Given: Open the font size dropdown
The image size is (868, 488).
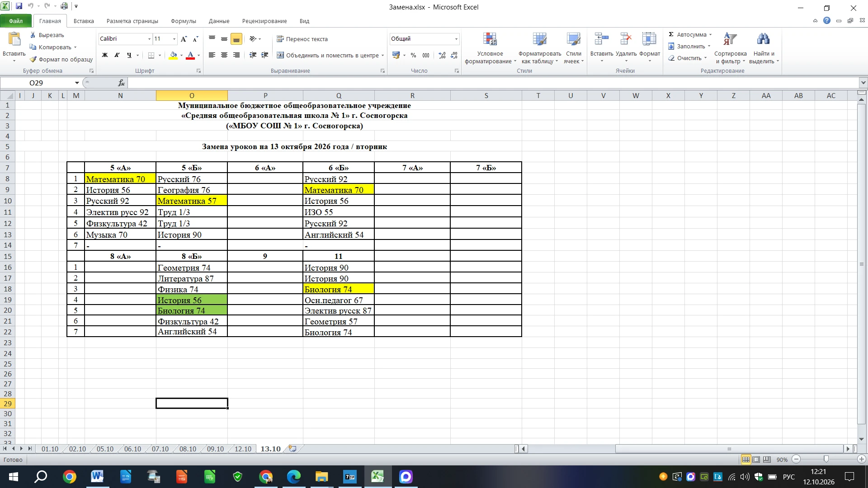Looking at the screenshot, I should (x=174, y=39).
